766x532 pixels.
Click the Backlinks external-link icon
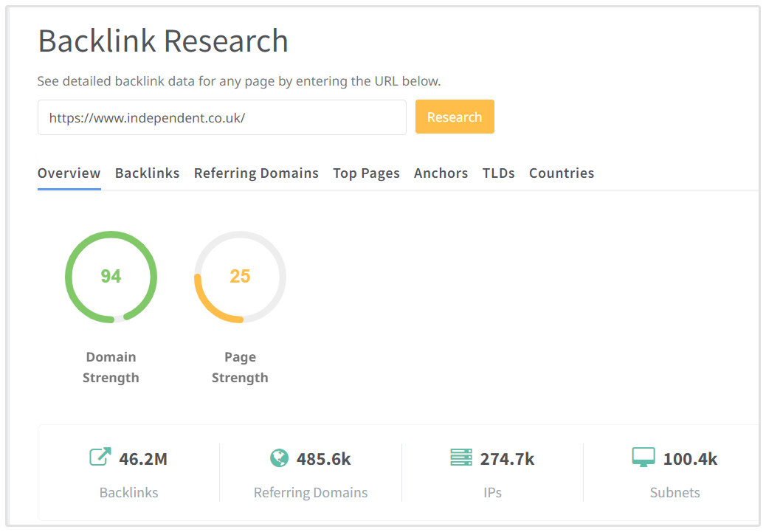coord(100,457)
